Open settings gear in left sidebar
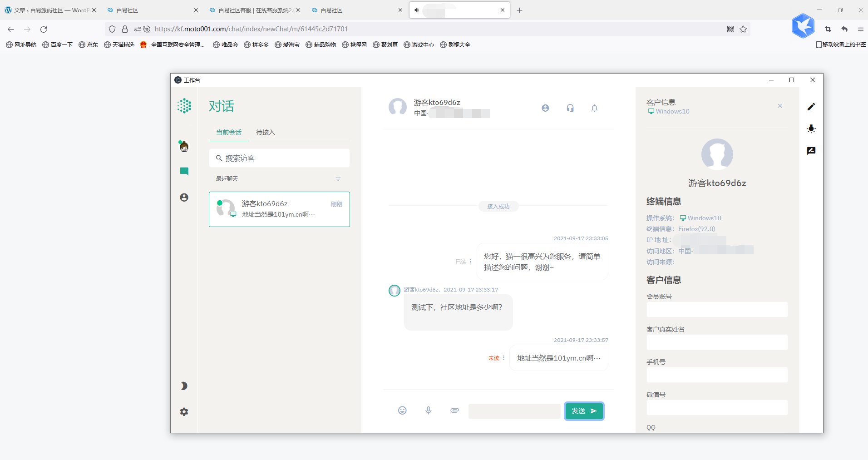Screen dimensions: 868x460 (x=184, y=412)
